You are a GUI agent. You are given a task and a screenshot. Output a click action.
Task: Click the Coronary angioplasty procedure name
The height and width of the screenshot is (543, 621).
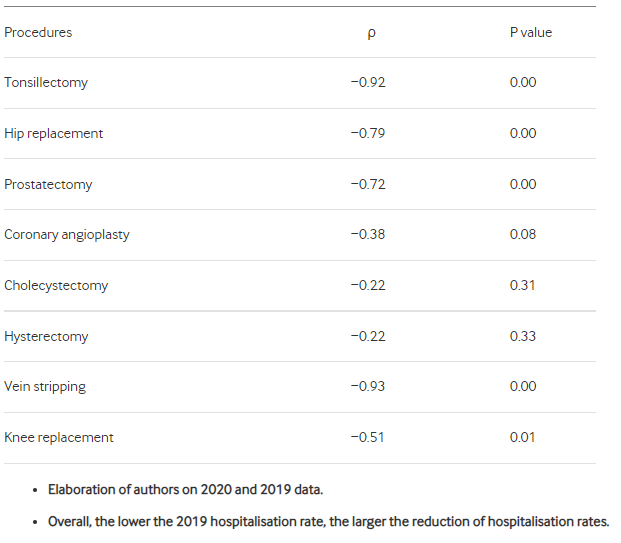click(67, 234)
